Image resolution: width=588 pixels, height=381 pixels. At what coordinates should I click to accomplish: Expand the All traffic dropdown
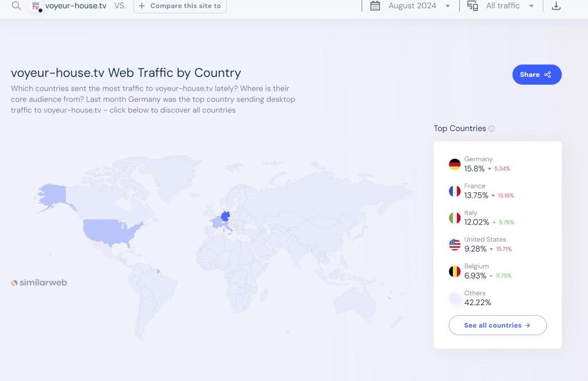coord(510,6)
